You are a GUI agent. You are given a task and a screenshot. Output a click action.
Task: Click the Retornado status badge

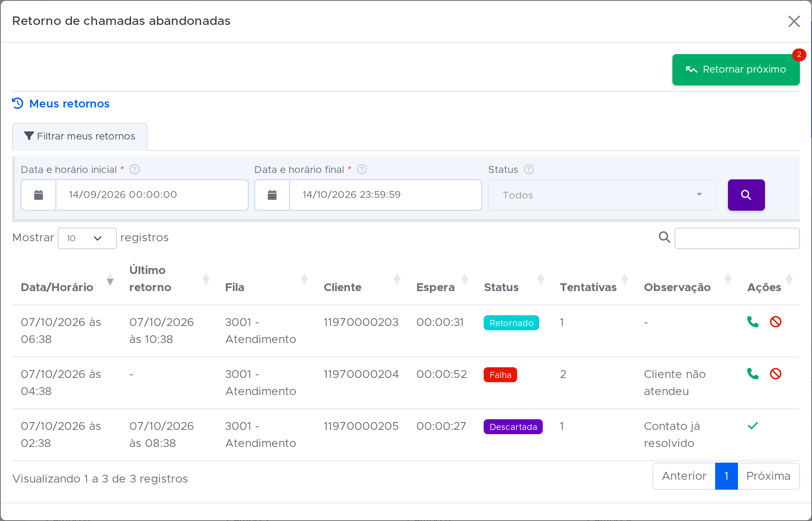click(x=511, y=323)
